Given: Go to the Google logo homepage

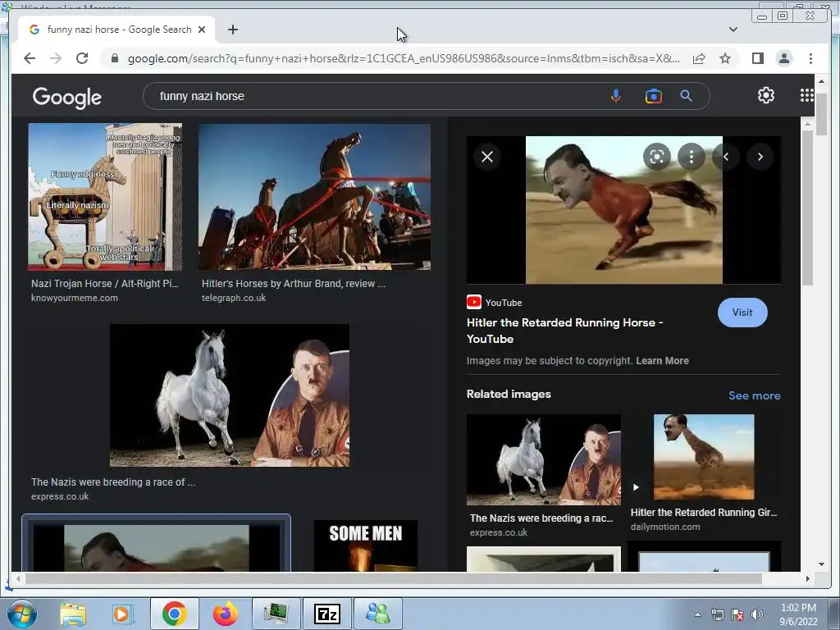Looking at the screenshot, I should [67, 97].
